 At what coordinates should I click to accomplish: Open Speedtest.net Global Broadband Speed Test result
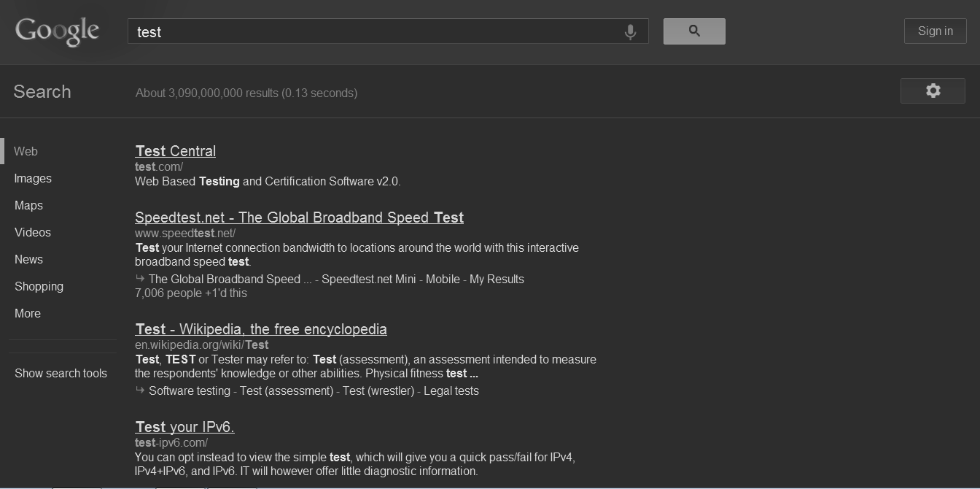(299, 217)
